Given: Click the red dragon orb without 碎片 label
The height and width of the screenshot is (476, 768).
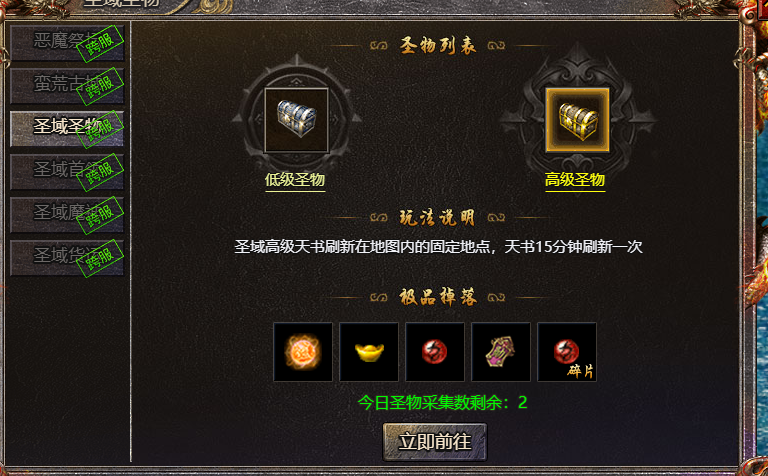Looking at the screenshot, I should [x=435, y=352].
